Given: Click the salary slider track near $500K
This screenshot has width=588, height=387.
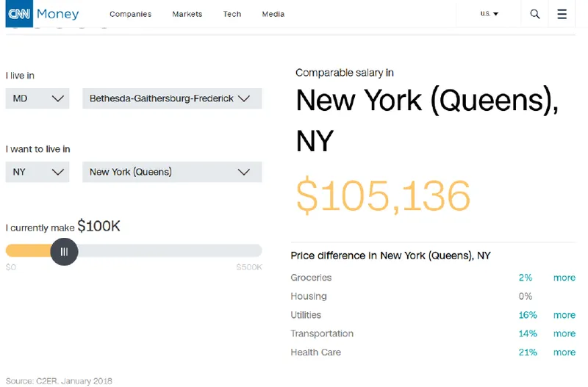Looking at the screenshot, I should coord(254,250).
